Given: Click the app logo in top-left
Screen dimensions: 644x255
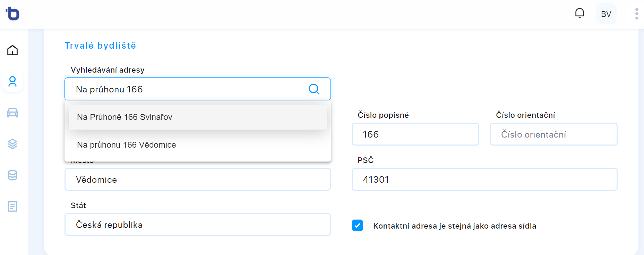Looking at the screenshot, I should point(12,14).
